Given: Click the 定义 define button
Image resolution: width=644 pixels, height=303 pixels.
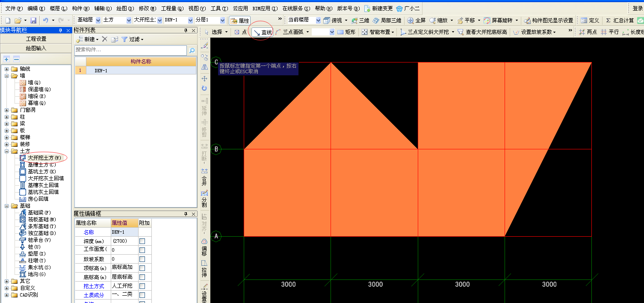Looking at the screenshot, I should coord(590,20).
